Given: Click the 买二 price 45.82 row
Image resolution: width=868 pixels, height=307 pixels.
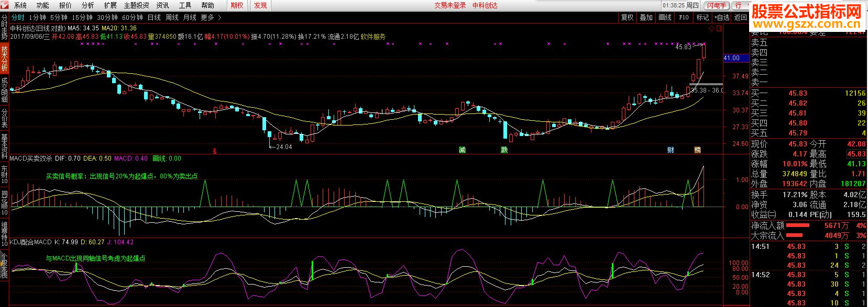Looking at the screenshot, I should click(x=808, y=103).
